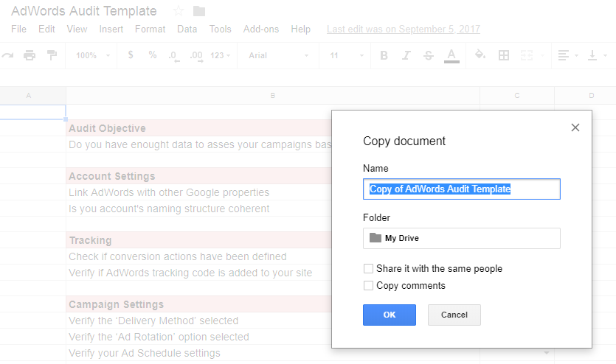Click the naming structure coherent row
The height and width of the screenshot is (364, 616).
coord(198,209)
